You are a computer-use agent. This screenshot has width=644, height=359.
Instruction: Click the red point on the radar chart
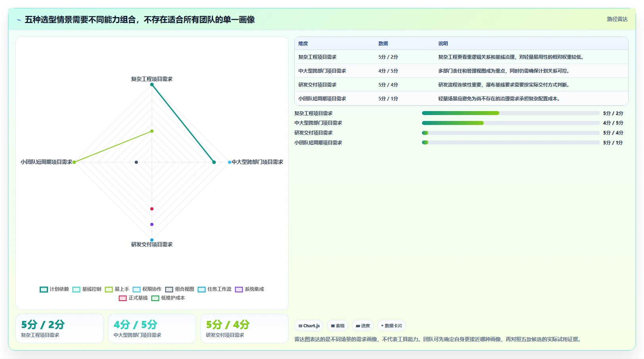(152, 209)
